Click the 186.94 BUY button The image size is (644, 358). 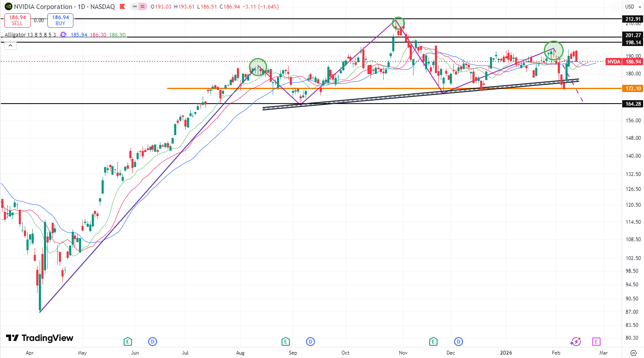pos(60,20)
